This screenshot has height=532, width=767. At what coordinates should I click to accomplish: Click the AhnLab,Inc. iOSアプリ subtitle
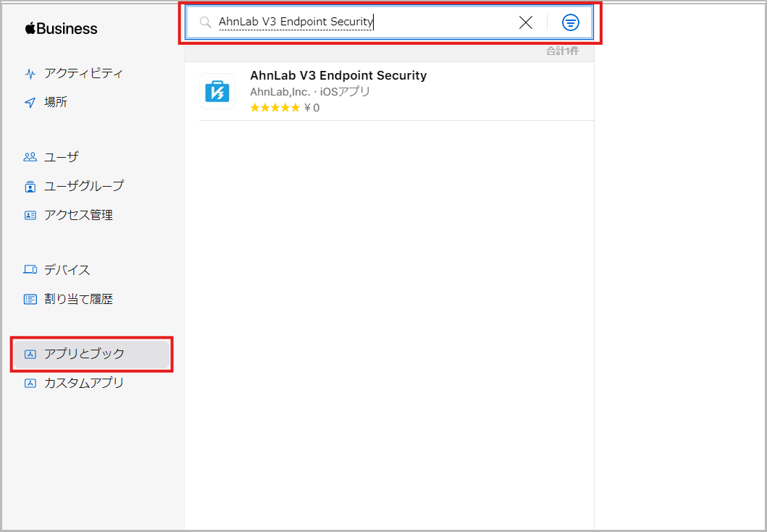coord(310,92)
